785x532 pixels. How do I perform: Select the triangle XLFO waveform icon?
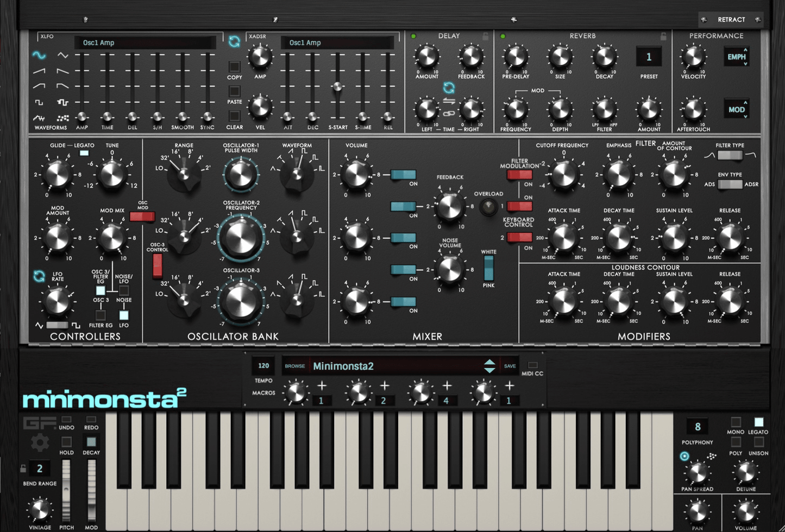pyautogui.click(x=63, y=55)
